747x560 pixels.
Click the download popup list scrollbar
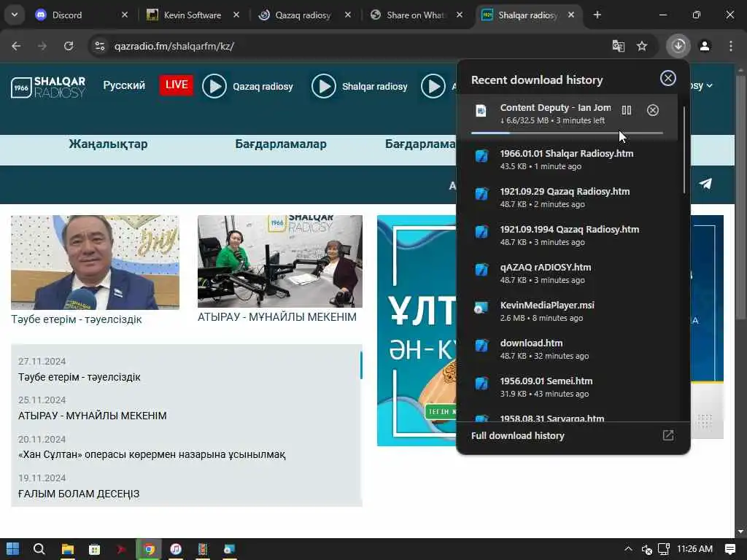pyautogui.click(x=684, y=150)
